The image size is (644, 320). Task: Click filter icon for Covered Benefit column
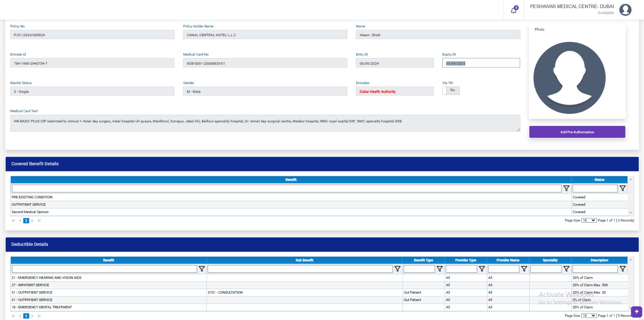pyautogui.click(x=566, y=188)
